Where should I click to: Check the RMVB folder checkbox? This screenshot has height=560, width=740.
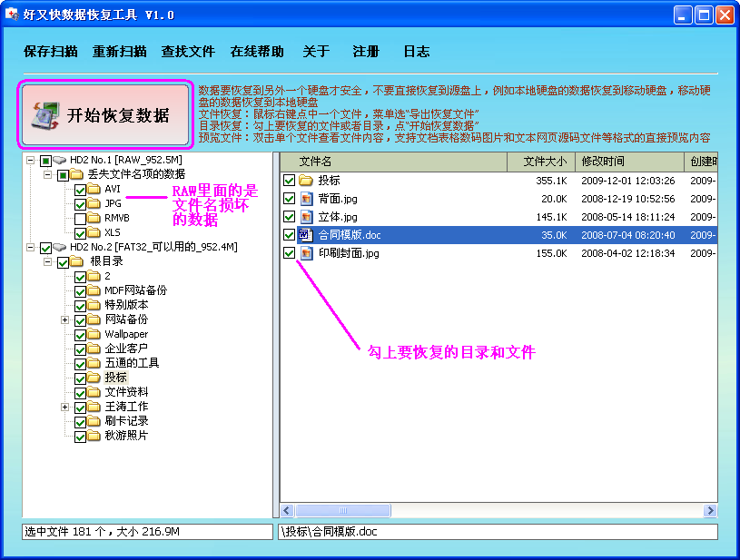pyautogui.click(x=80, y=219)
